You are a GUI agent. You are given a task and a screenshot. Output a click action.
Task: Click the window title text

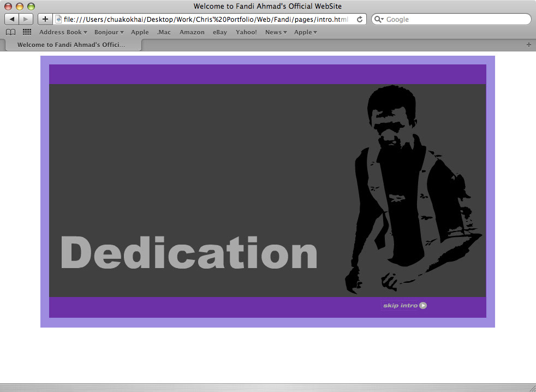(267, 6)
